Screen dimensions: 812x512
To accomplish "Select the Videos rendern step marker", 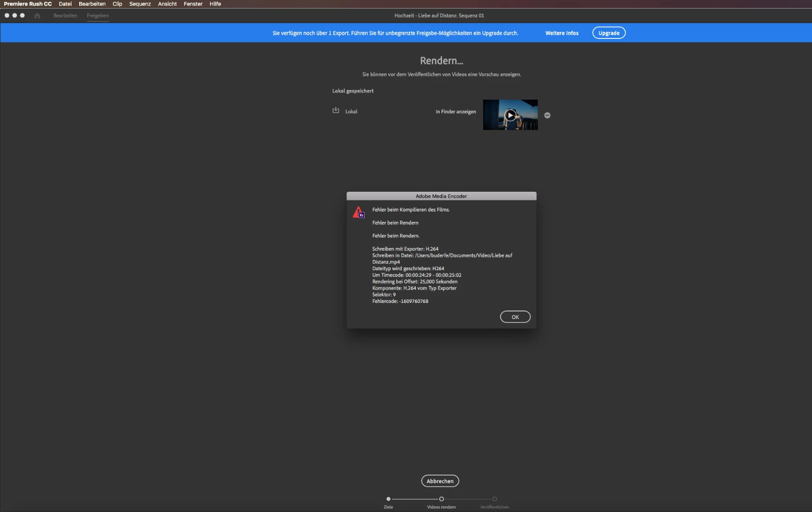I will click(442, 499).
